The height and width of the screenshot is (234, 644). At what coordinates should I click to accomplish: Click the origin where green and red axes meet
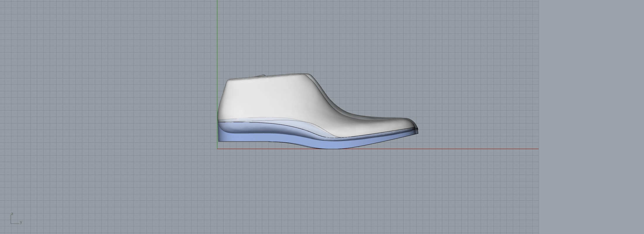click(x=217, y=149)
